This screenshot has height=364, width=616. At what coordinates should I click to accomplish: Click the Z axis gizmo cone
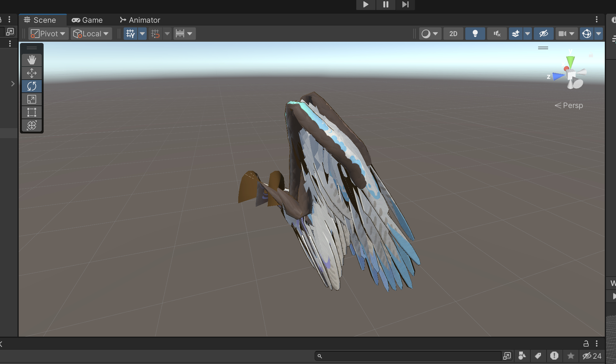pos(557,76)
